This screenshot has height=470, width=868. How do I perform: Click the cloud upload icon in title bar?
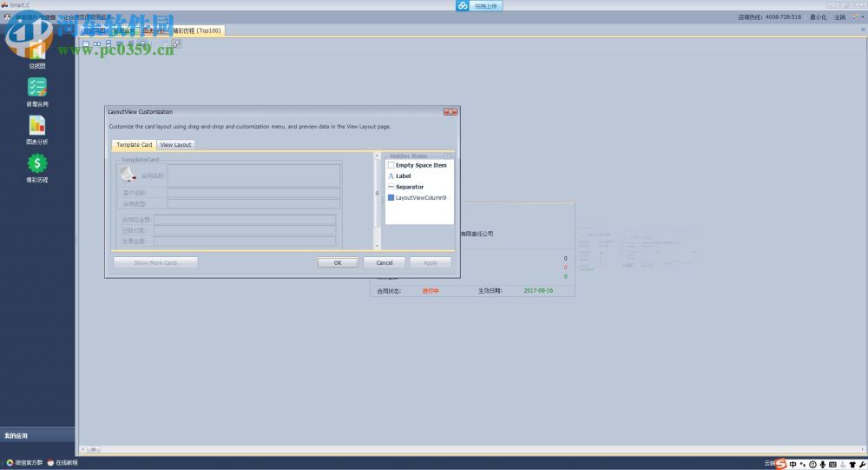463,5
